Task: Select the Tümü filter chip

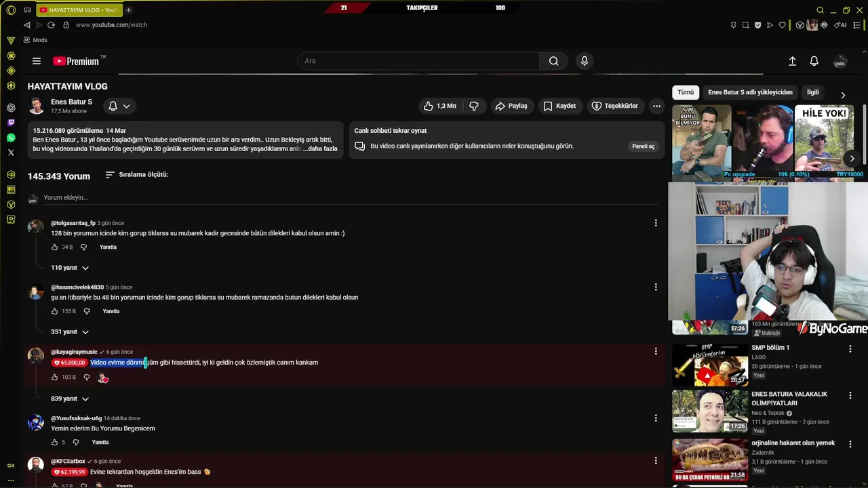Action: tap(686, 92)
